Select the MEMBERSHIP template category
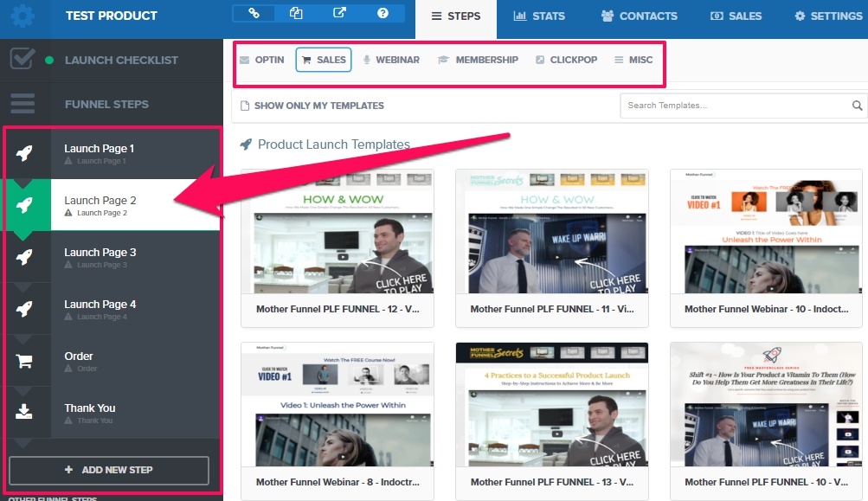The width and height of the screenshot is (868, 501). point(478,60)
